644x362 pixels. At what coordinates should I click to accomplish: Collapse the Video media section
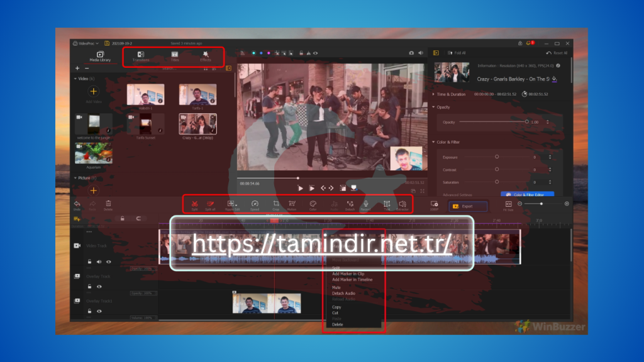pos(75,79)
